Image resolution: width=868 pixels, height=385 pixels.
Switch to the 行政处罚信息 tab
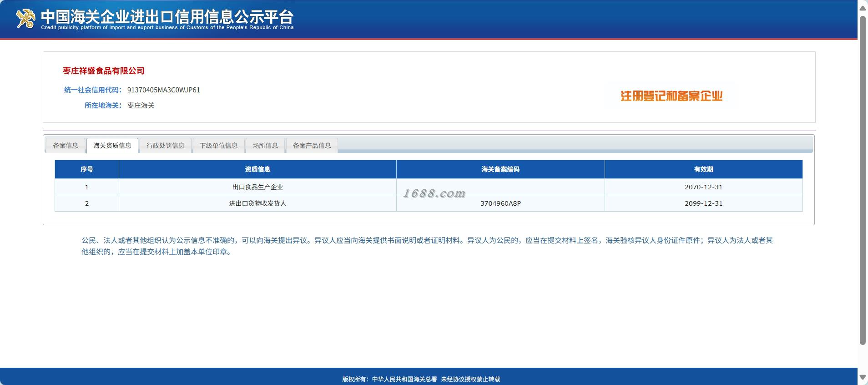point(166,146)
